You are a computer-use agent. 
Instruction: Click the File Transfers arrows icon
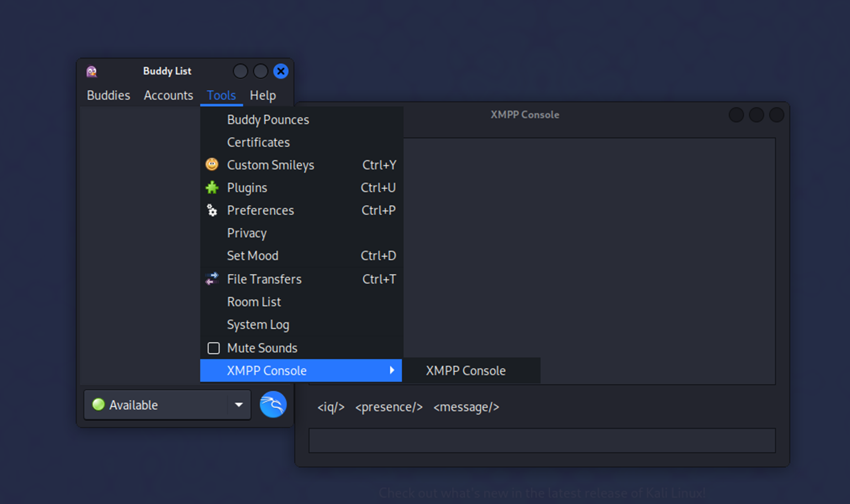pyautogui.click(x=212, y=279)
